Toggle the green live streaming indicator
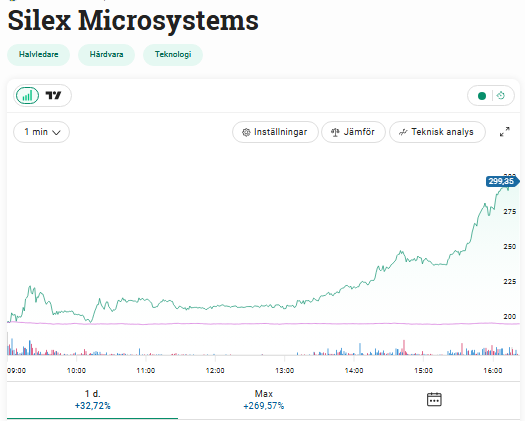 click(x=482, y=96)
